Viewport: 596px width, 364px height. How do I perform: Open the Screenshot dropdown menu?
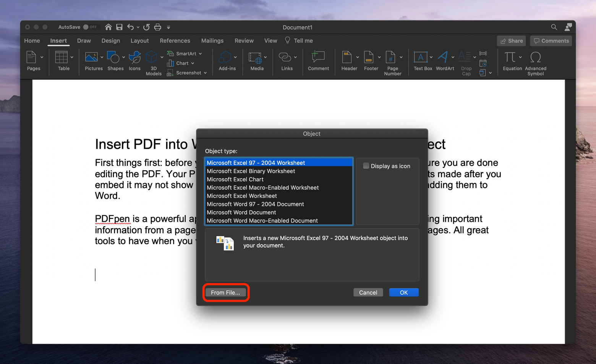click(205, 72)
